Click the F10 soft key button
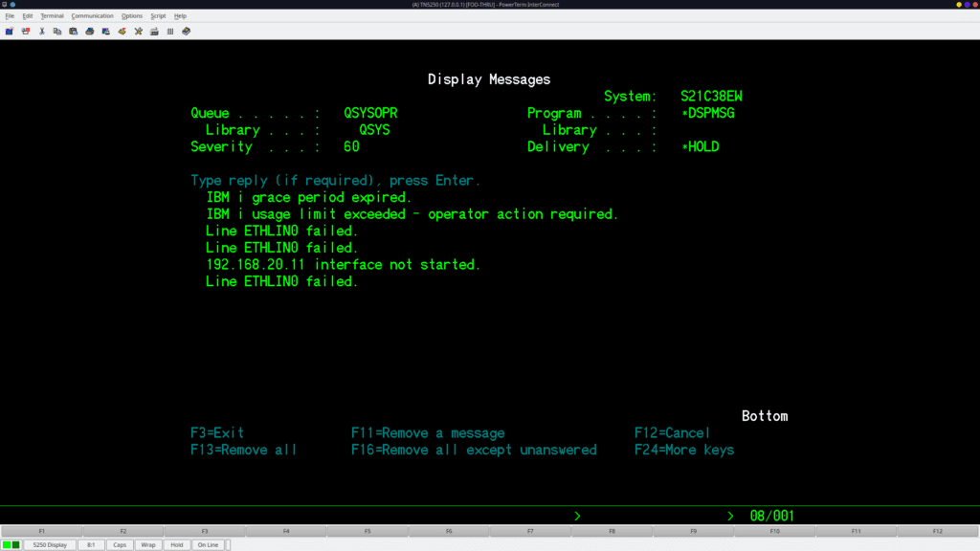This screenshot has width=980, height=551. 775,531
